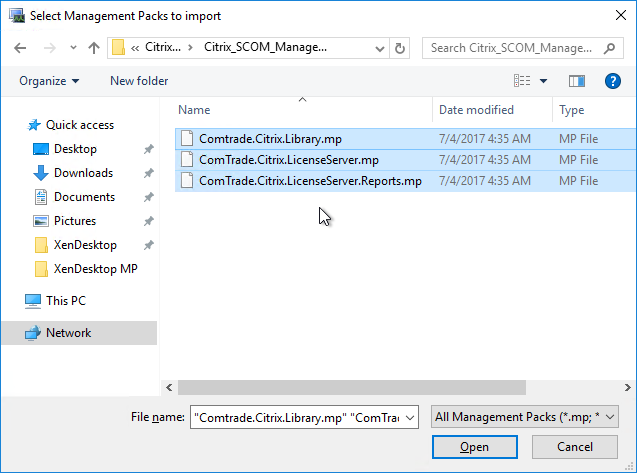Open the Organize menu

coord(49,81)
